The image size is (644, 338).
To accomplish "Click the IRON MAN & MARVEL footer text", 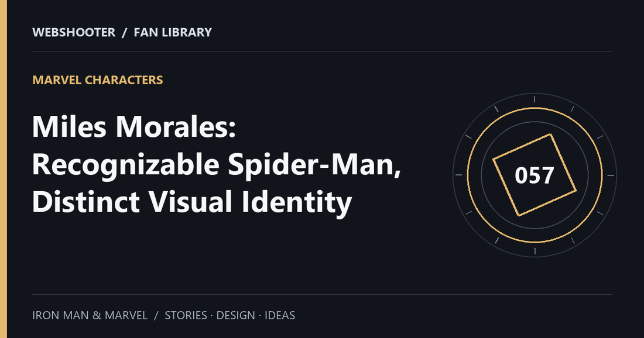I will click(90, 315).
